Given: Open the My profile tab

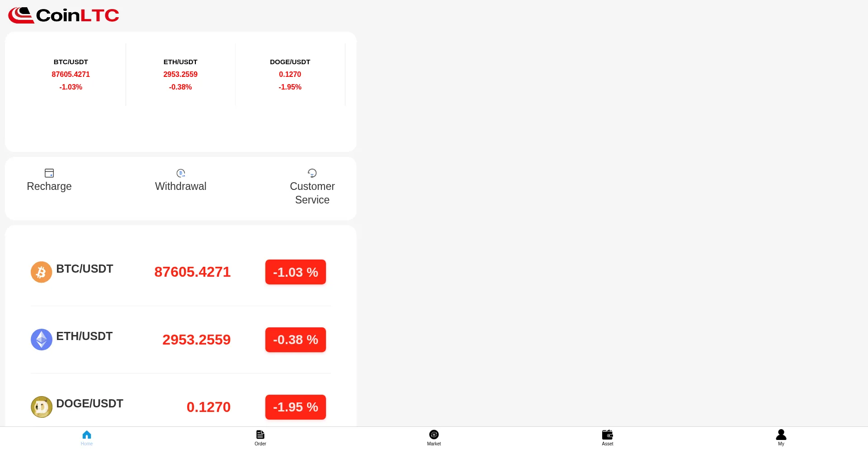Looking at the screenshot, I should point(781,437).
